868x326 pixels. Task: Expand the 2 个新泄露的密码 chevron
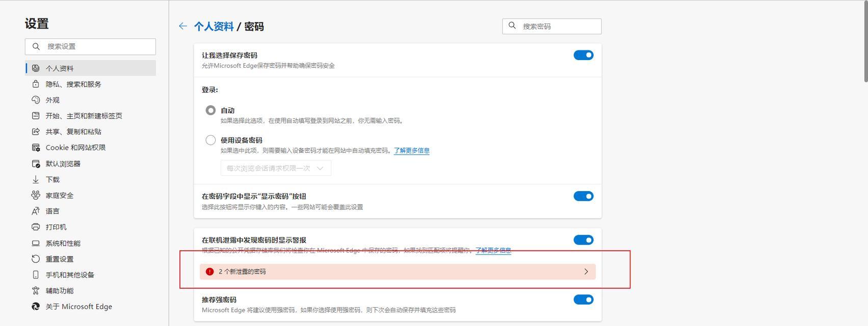click(586, 271)
